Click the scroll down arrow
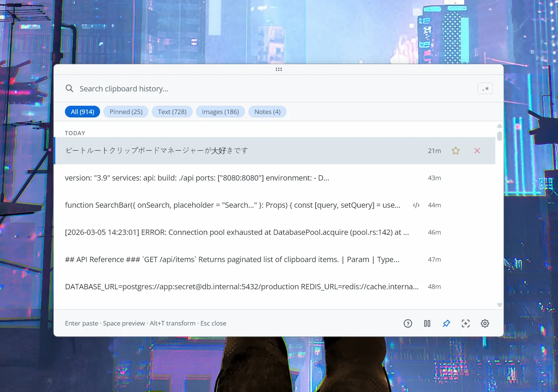Screen dimensions: 558x392 coord(499,305)
